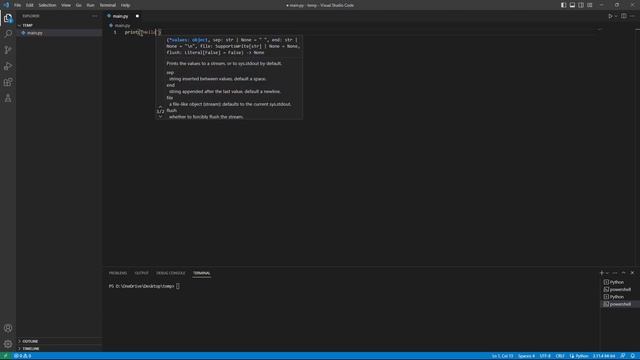Open the notifications bell in status bar
The height and width of the screenshot is (360, 640).
coord(633,356)
